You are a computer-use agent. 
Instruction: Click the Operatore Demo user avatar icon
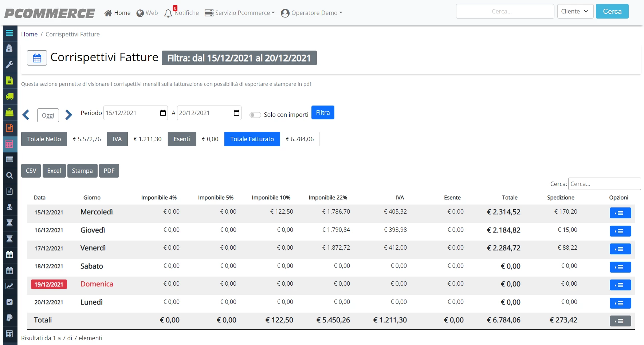pyautogui.click(x=285, y=13)
